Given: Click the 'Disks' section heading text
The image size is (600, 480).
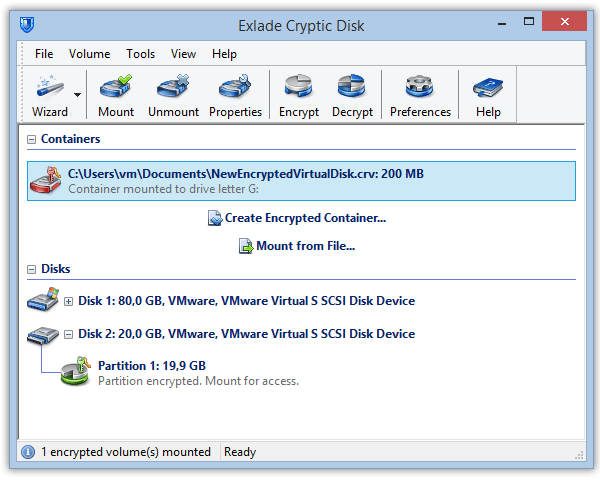Looking at the screenshot, I should pos(55,269).
